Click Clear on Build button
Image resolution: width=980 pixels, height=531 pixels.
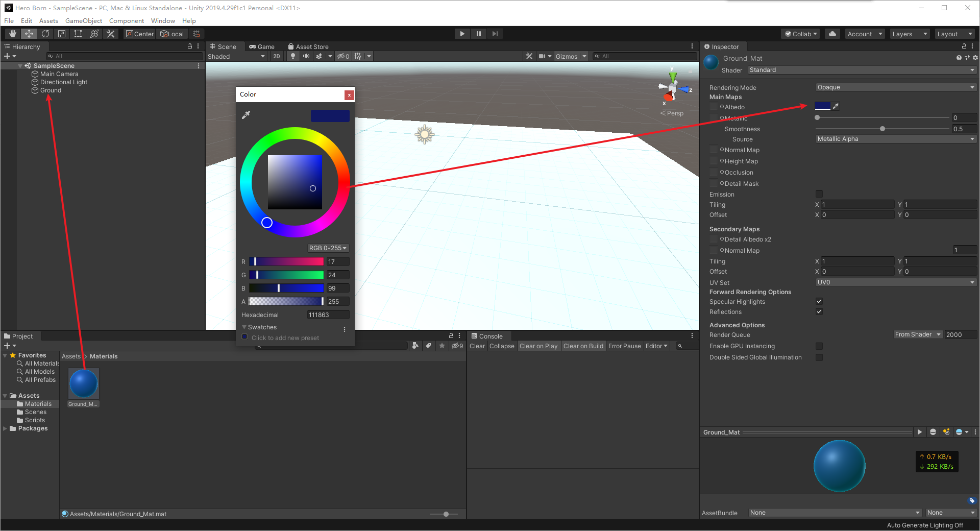(583, 346)
